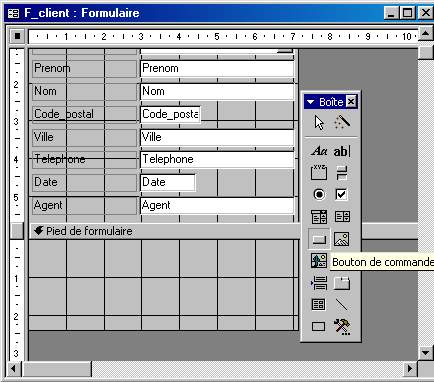Select the Prenom label control

(x=84, y=68)
